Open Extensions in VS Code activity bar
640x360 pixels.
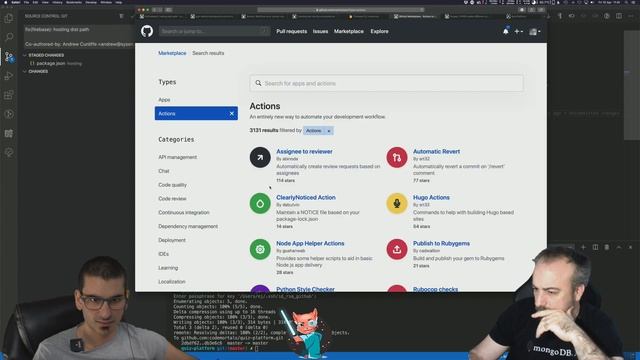[9, 95]
